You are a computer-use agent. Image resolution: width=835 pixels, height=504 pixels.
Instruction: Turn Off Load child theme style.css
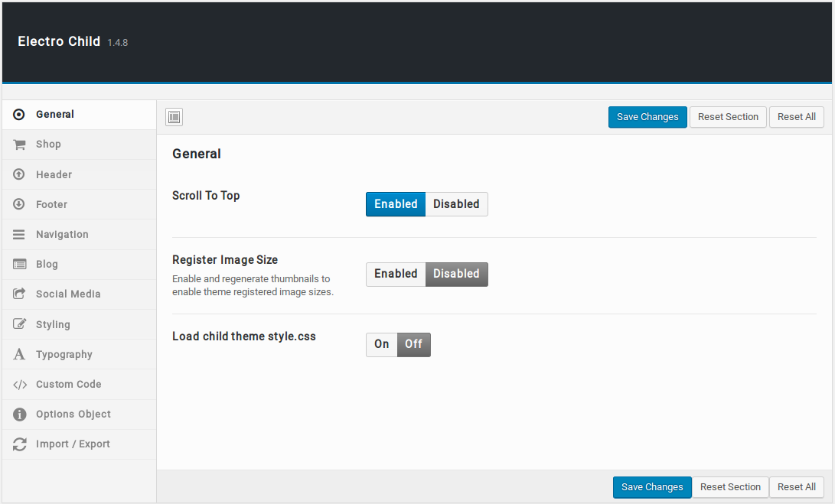pyautogui.click(x=414, y=344)
